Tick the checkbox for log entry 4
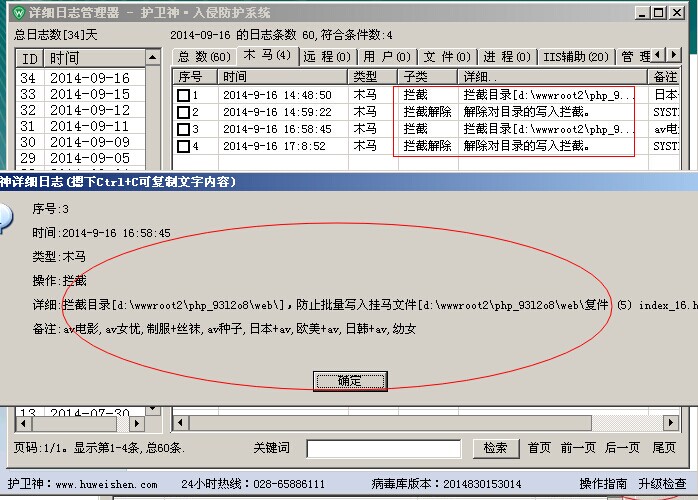The height and width of the screenshot is (500, 698). point(183,147)
